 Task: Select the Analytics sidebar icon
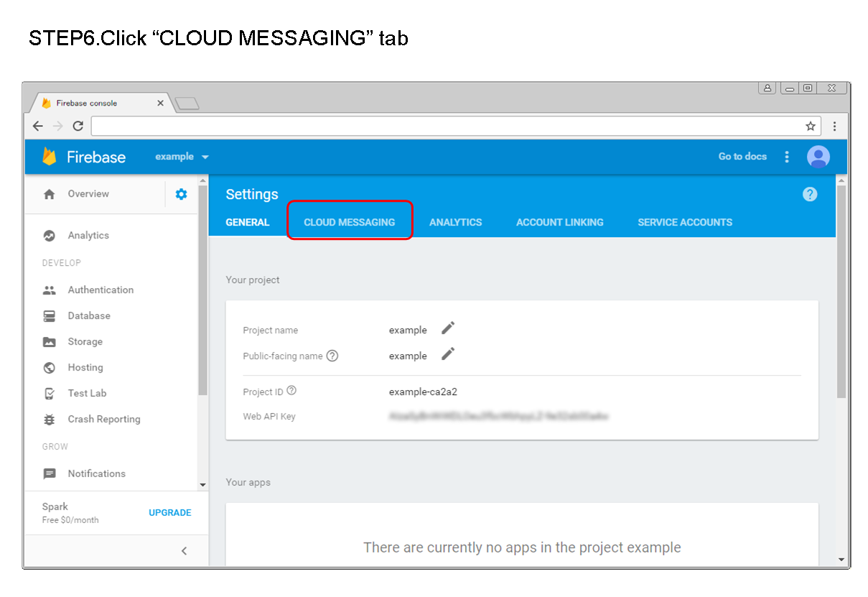[x=48, y=235]
